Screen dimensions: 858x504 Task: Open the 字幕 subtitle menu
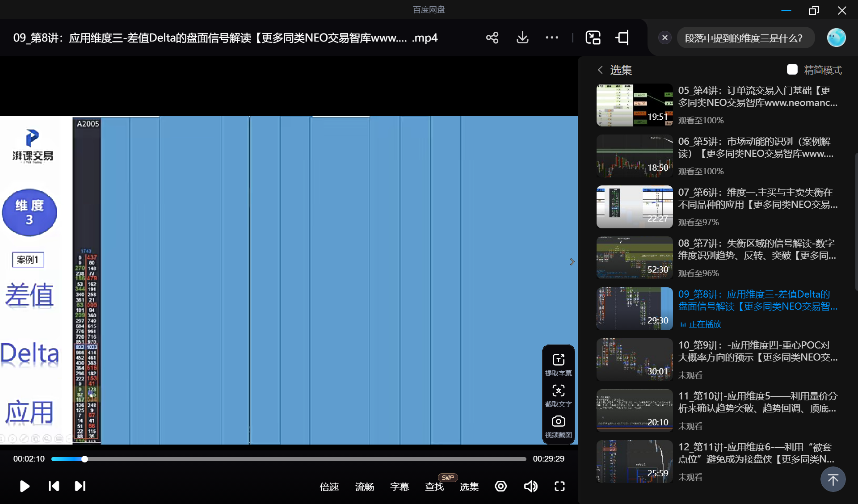(x=399, y=487)
